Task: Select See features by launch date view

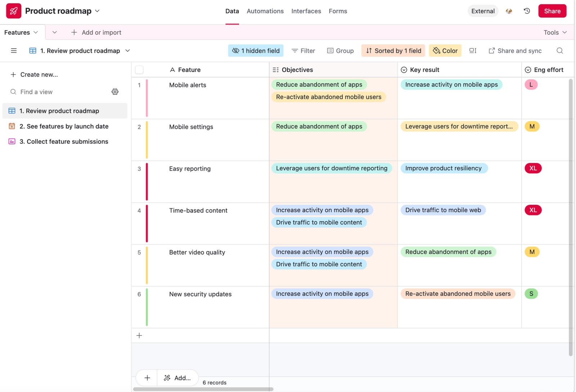Action: (x=65, y=126)
